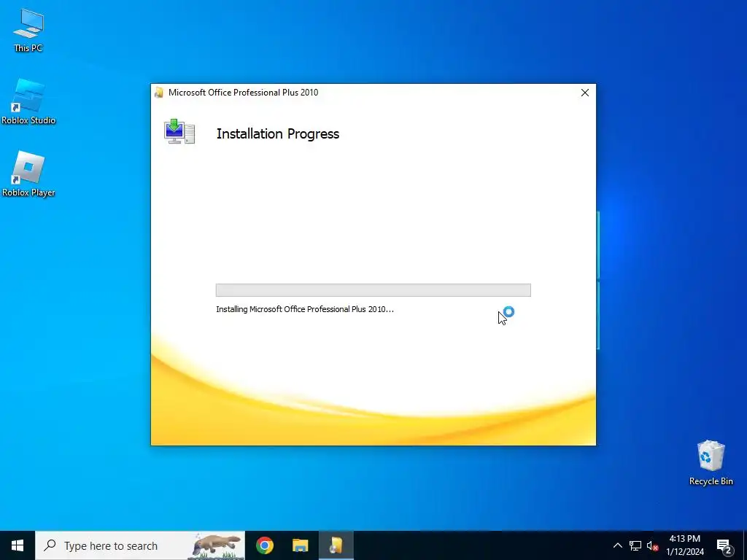Click the installer computer download icon
This screenshot has width=747, height=560.
click(179, 132)
